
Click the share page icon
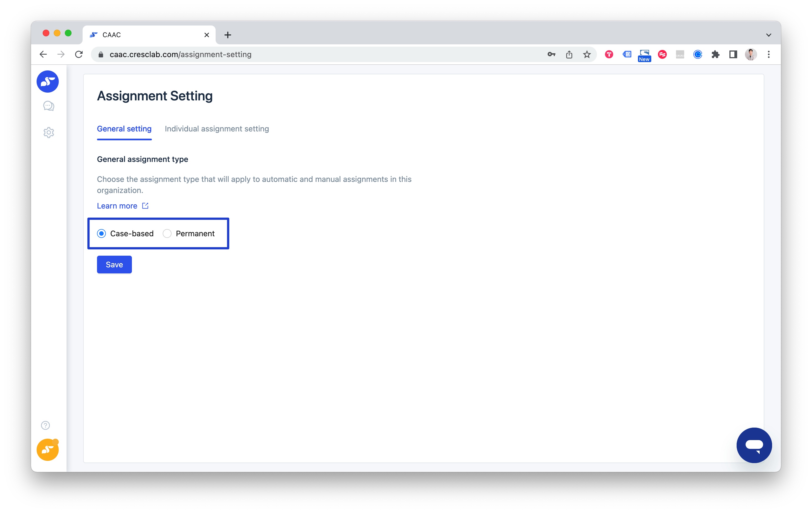pos(569,54)
